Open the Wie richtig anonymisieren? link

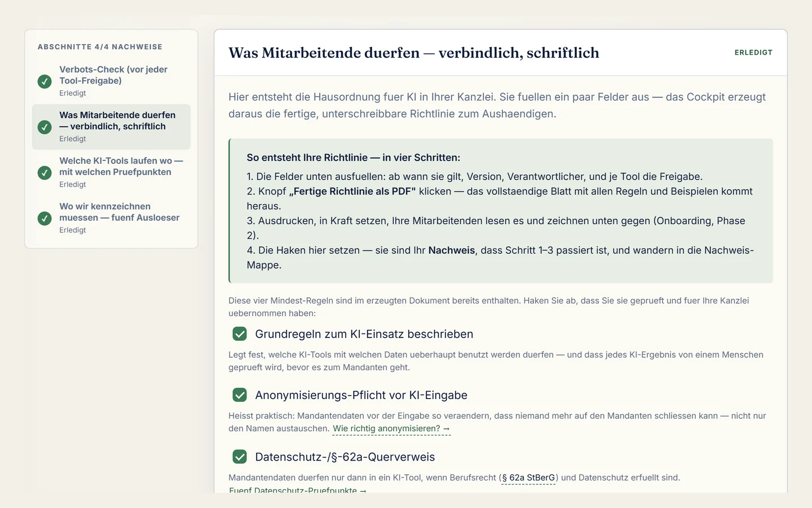[391, 429]
